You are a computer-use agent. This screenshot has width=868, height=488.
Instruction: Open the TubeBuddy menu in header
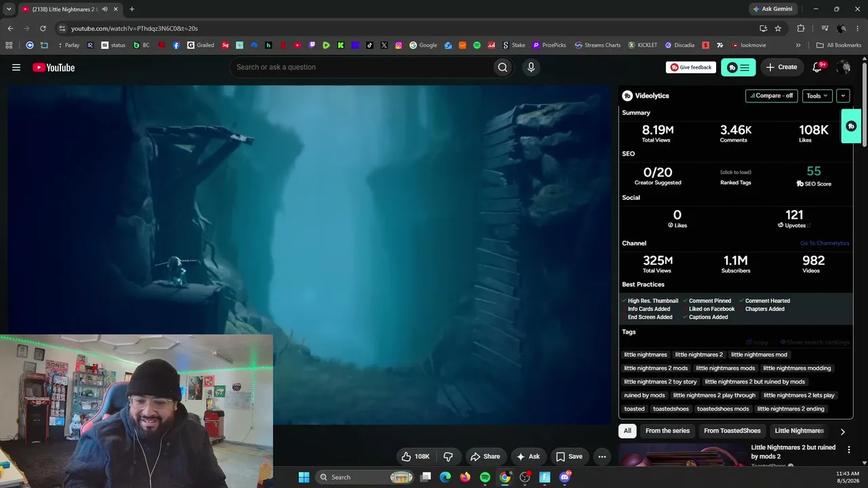[738, 67]
